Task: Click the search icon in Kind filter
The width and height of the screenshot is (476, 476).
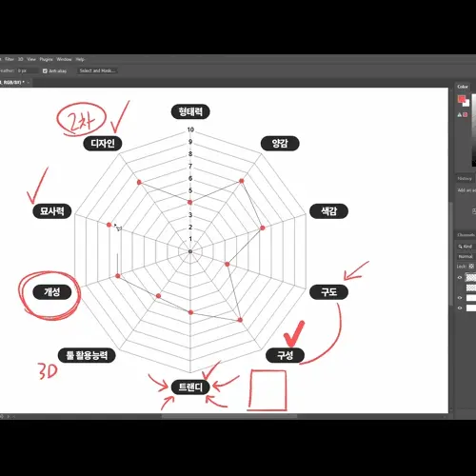Action: [x=460, y=247]
